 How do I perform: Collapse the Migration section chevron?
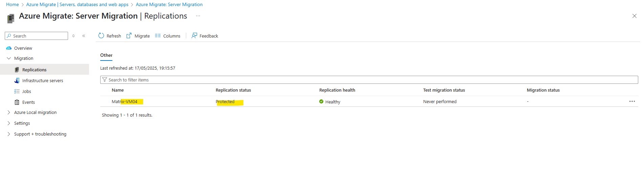[x=9, y=58]
